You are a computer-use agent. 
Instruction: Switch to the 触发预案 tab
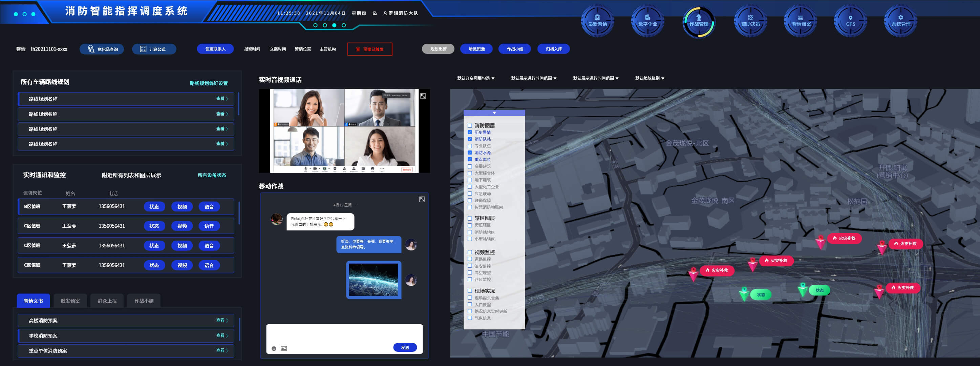70,301
